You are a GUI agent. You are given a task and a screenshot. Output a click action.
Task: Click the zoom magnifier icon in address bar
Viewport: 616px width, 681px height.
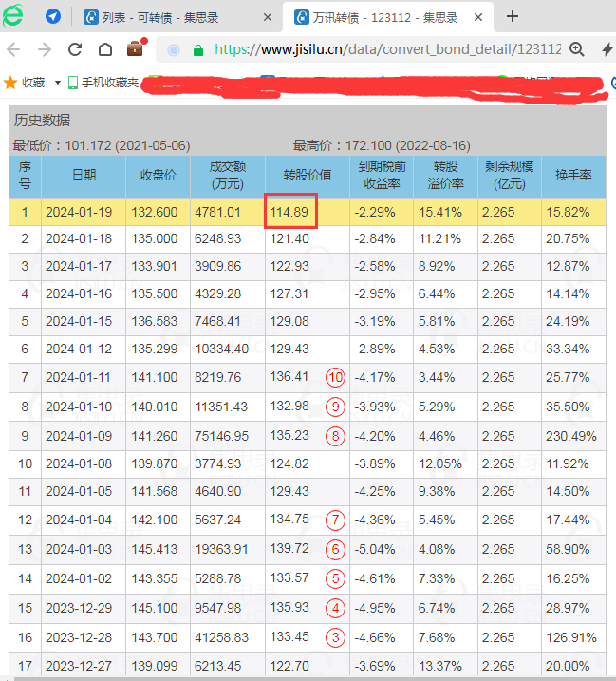click(577, 50)
